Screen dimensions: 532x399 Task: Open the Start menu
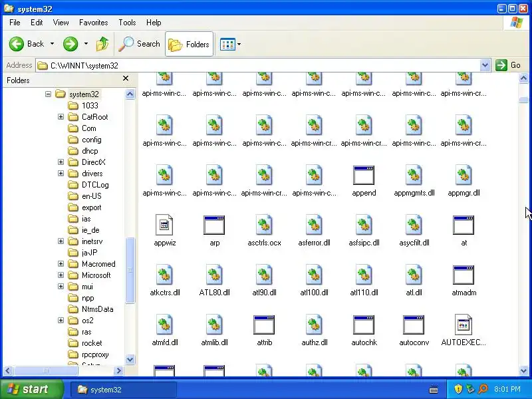pos(32,389)
